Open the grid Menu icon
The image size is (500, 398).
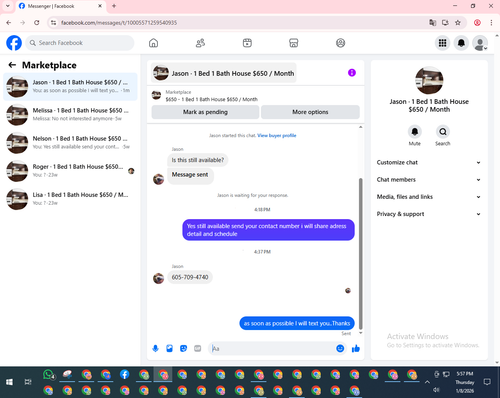point(442,43)
